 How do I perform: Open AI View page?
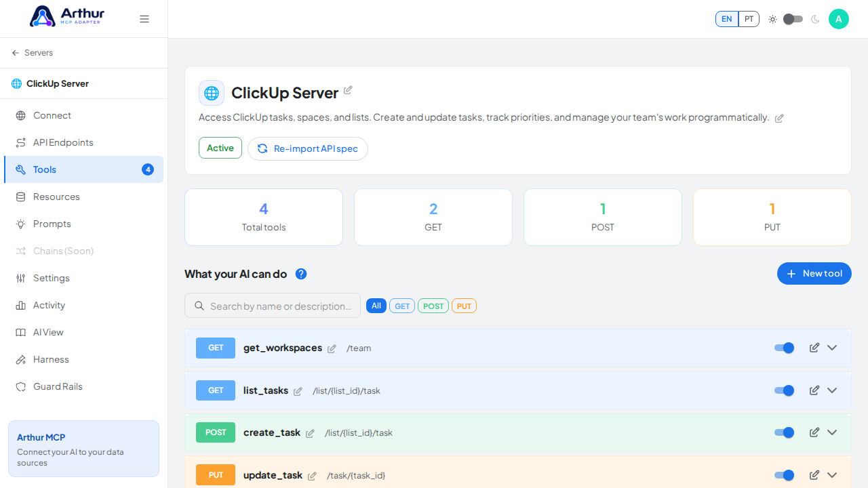coord(83,332)
